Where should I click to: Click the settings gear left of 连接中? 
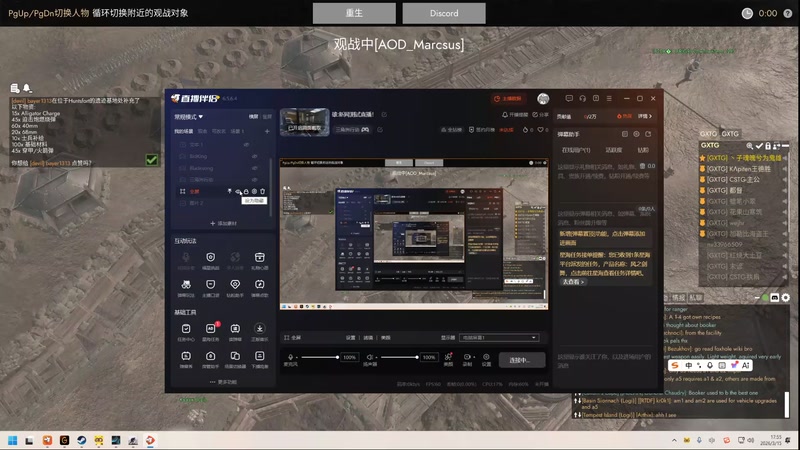(x=486, y=357)
